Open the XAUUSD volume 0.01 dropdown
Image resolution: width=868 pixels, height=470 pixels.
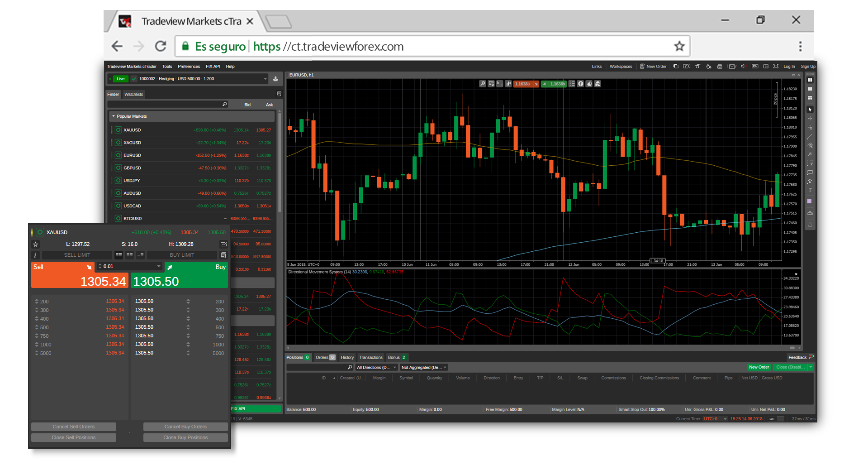pos(158,266)
